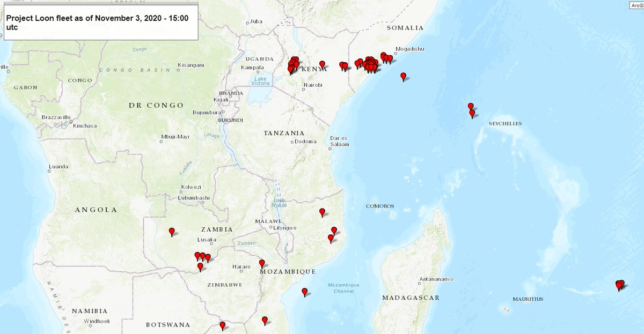
Task: Click the MAURITIUS label
Action: tap(528, 299)
